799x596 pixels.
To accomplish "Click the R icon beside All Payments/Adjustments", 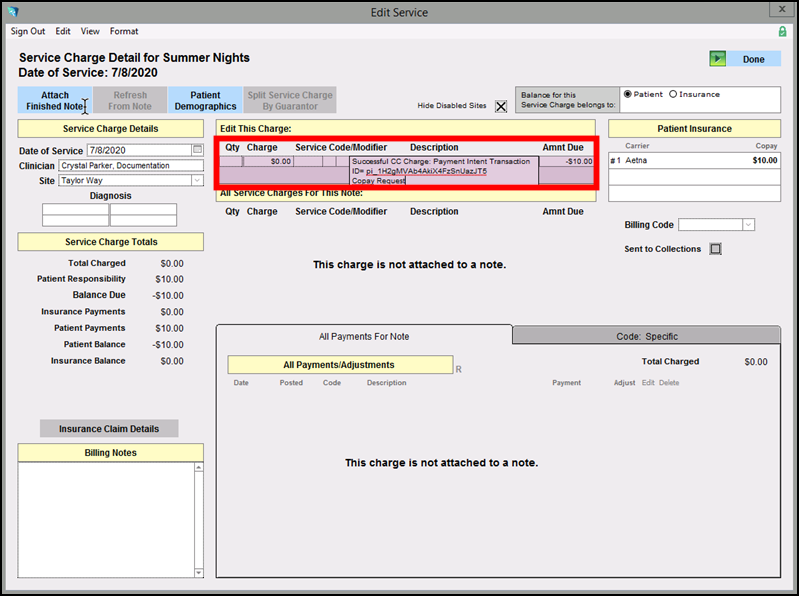I will coord(458,369).
